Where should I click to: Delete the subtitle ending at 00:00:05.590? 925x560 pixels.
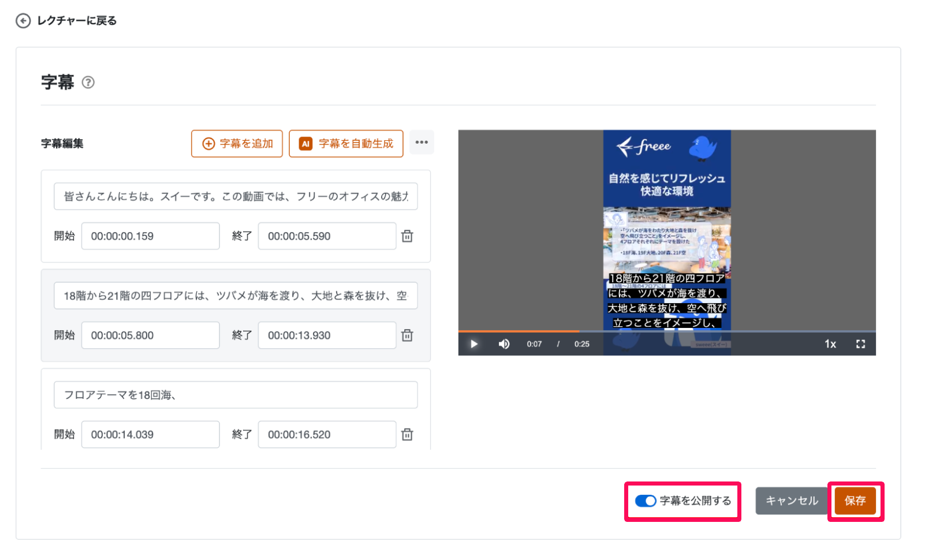point(407,236)
